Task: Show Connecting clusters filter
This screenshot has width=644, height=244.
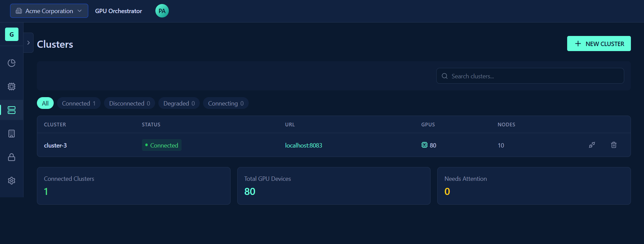Action: click(x=226, y=104)
